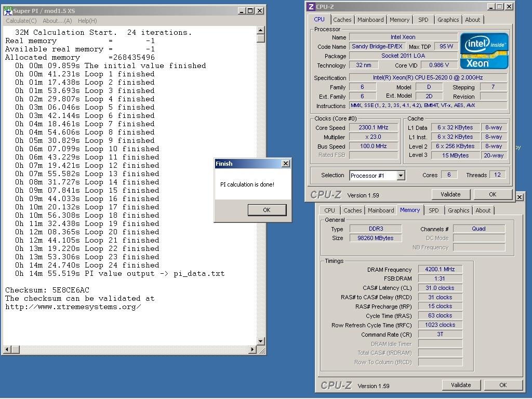Minimize the upper CPU-Z window
The height and width of the screenshot is (399, 532).
(x=491, y=6)
